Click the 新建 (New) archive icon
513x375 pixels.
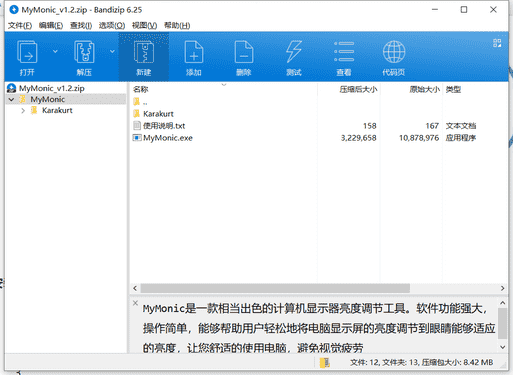coord(144,52)
